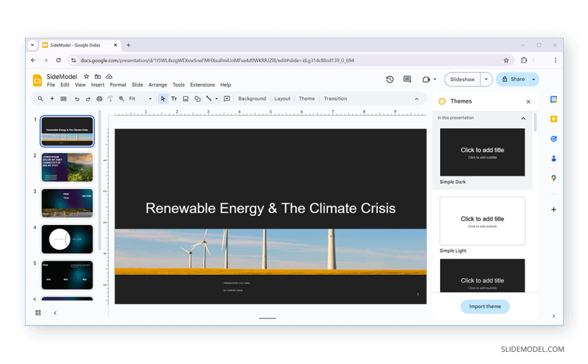
Task: Select the Simple Dark theme thumbnail
Action: click(483, 152)
